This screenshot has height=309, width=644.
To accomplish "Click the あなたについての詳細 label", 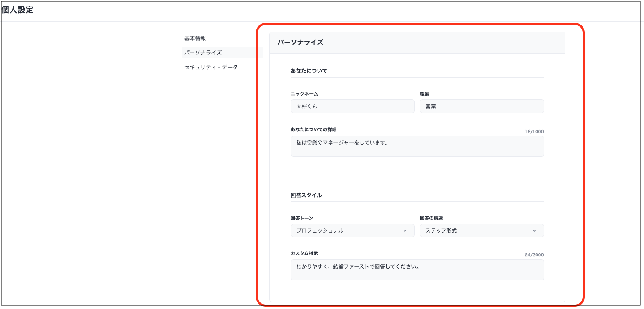I will [x=314, y=129].
